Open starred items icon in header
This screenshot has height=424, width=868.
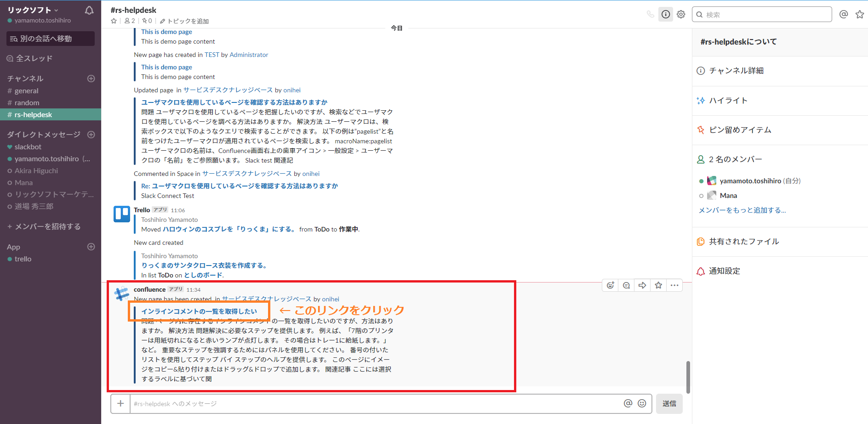tap(859, 14)
